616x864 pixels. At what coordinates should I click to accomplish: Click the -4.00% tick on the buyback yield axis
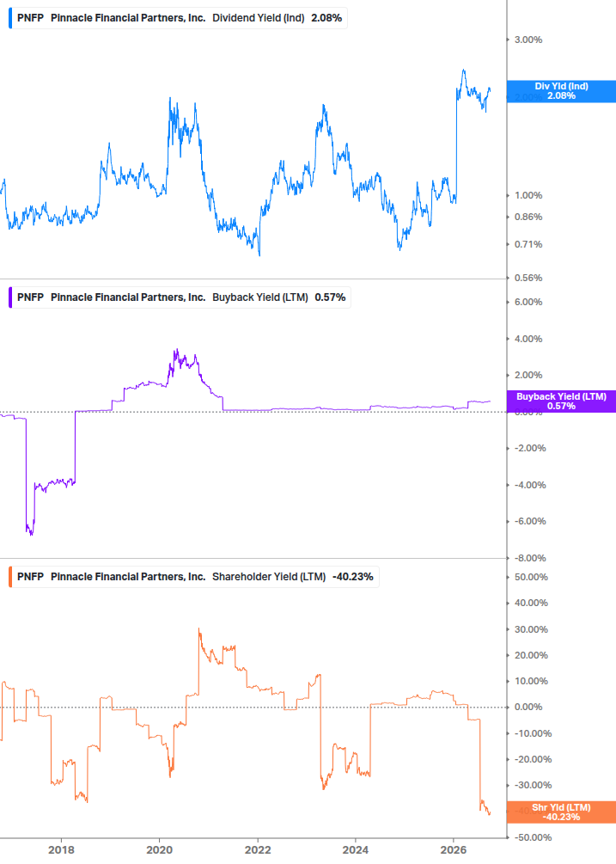[530, 485]
